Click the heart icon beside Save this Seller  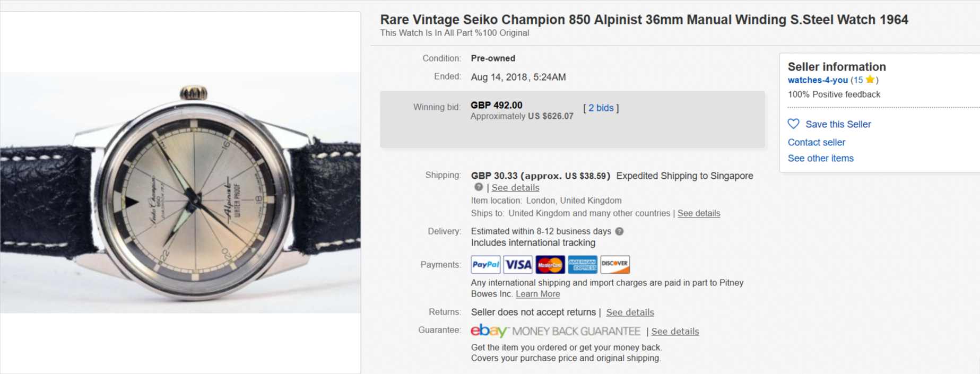pyautogui.click(x=794, y=124)
